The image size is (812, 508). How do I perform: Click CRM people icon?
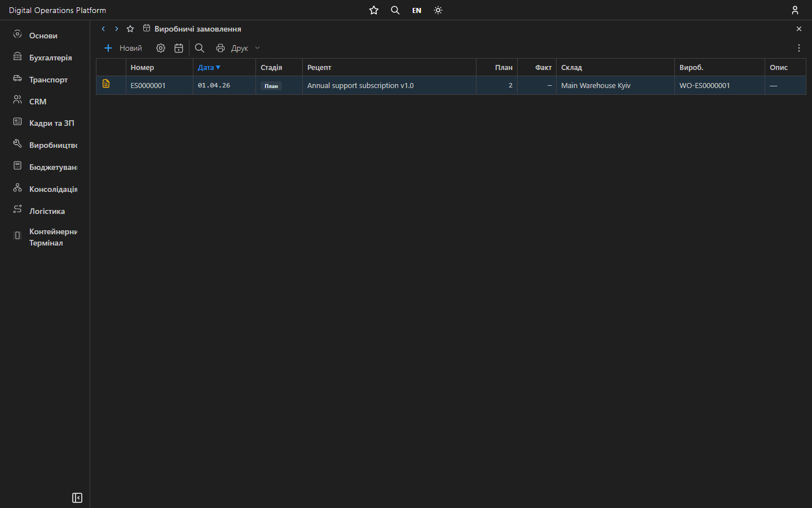pos(17,100)
